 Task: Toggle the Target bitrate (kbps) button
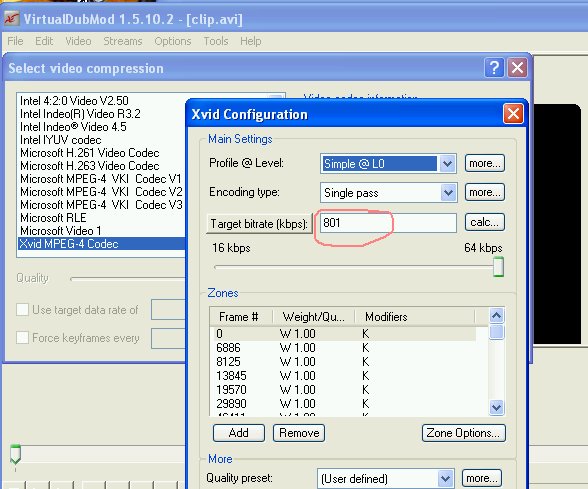coord(259,224)
